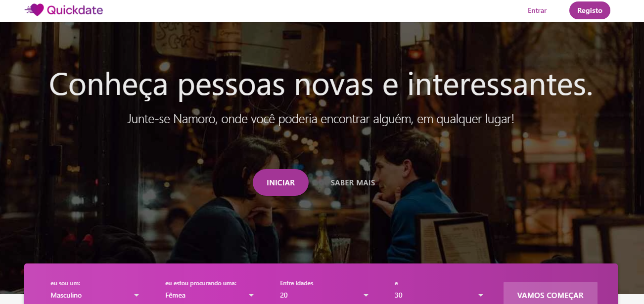Open the Fêmea seeking dropdown
644x304 pixels.
coord(210,295)
